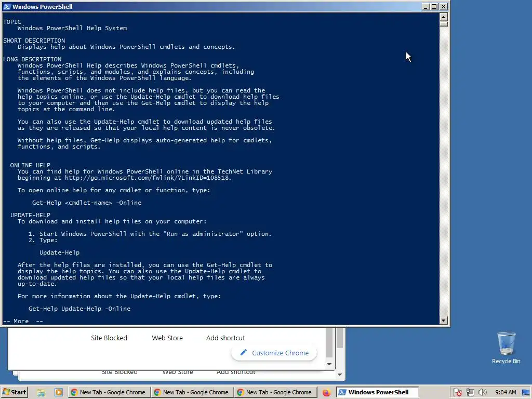Click Add shortcut in the Chrome window

point(225,338)
